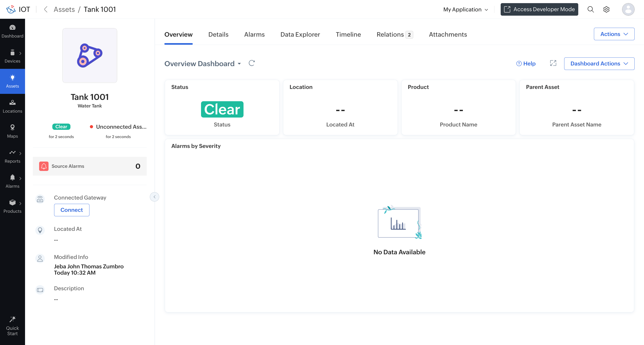Open the Devices sidebar icon
The width and height of the screenshot is (644, 345).
12,53
